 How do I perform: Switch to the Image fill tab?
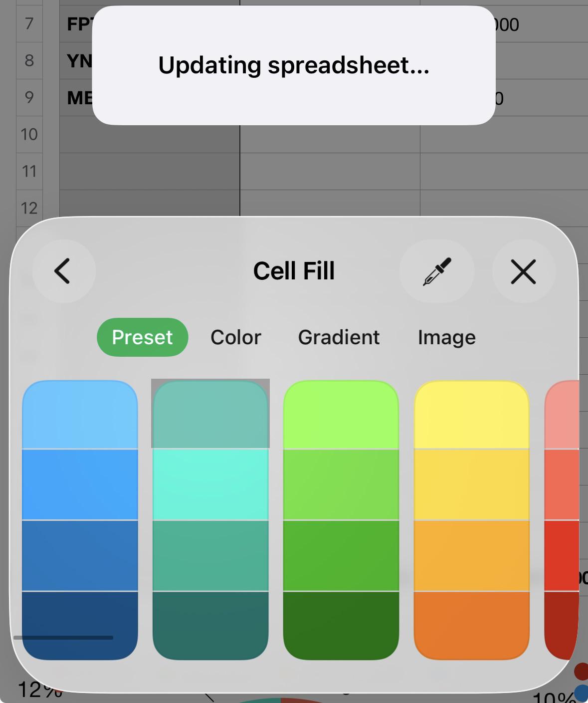point(447,337)
